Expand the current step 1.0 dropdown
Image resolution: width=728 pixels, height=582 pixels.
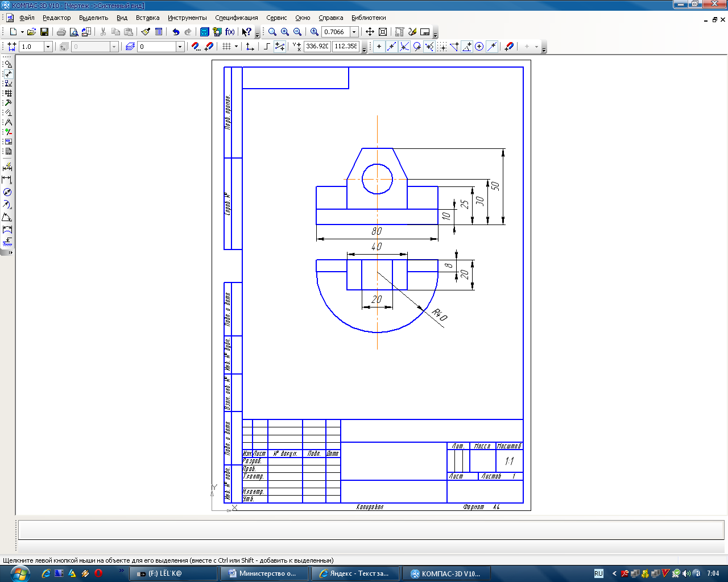[48, 47]
